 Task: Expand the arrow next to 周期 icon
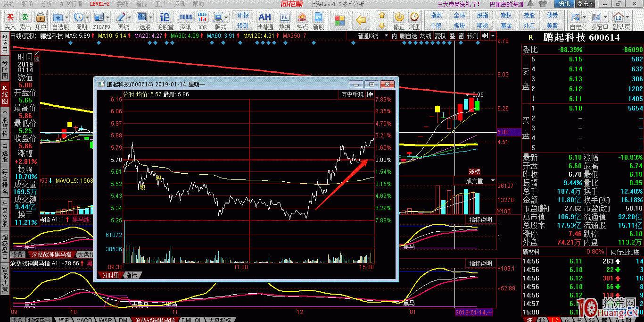(x=88, y=17)
